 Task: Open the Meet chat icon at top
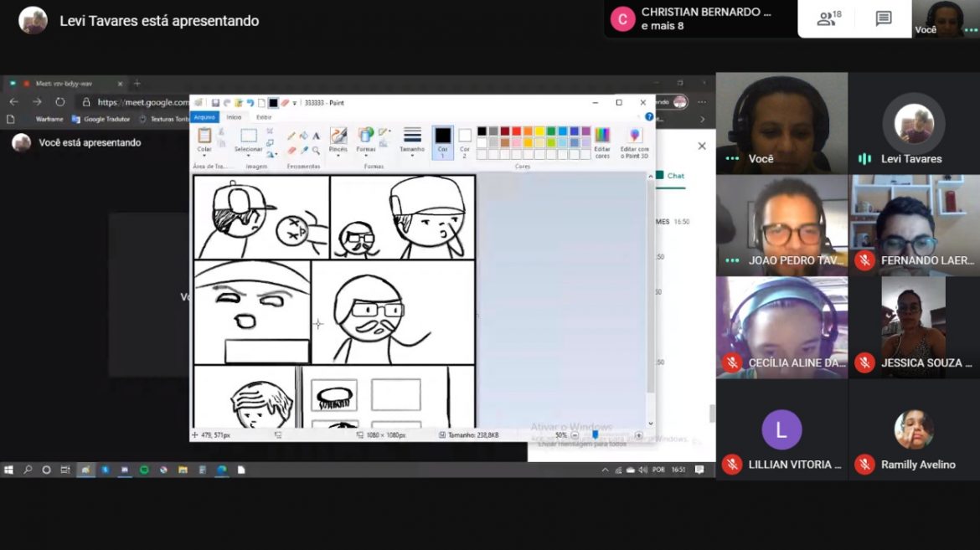[883, 18]
